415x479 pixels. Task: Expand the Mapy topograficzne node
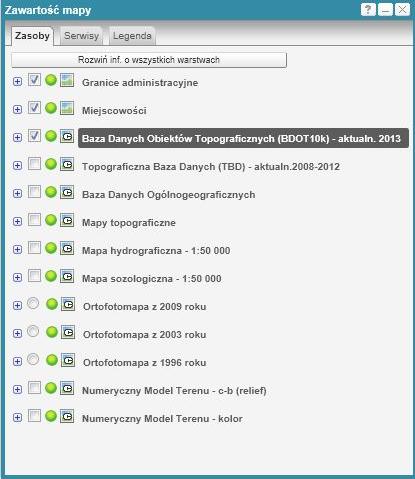point(17,222)
